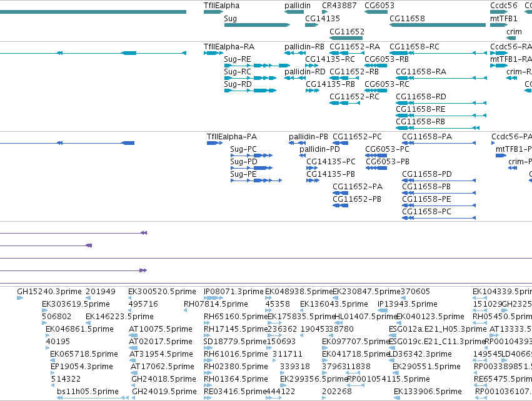The height and width of the screenshot is (401, 532).
Task: Select transcript CG11658-RD
Action: click(421, 97)
